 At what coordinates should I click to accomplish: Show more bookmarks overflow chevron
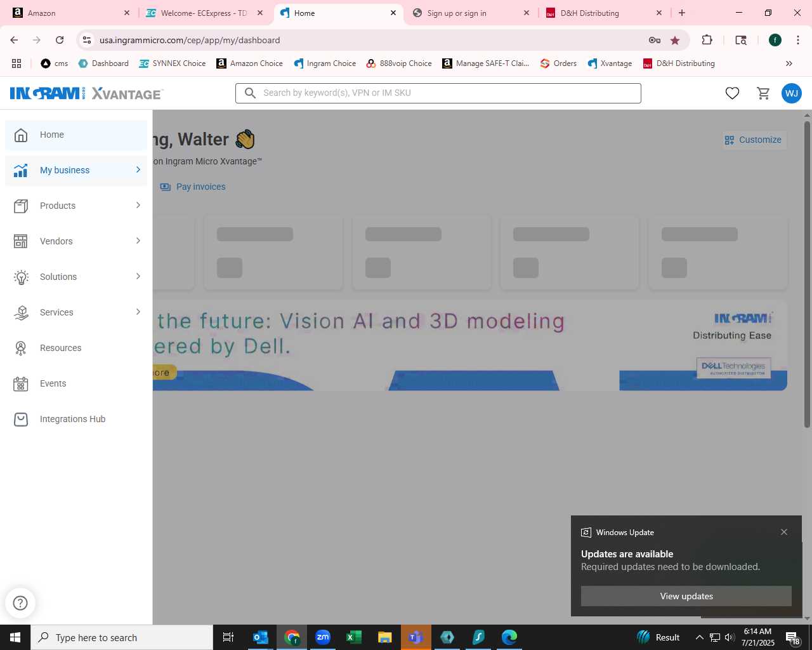[x=789, y=63]
